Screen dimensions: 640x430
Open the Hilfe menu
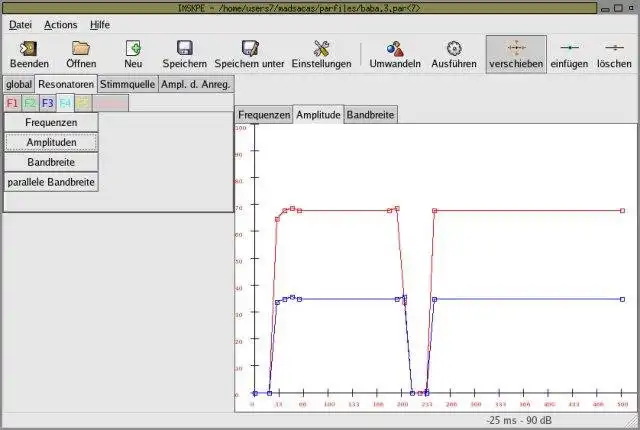[100, 25]
